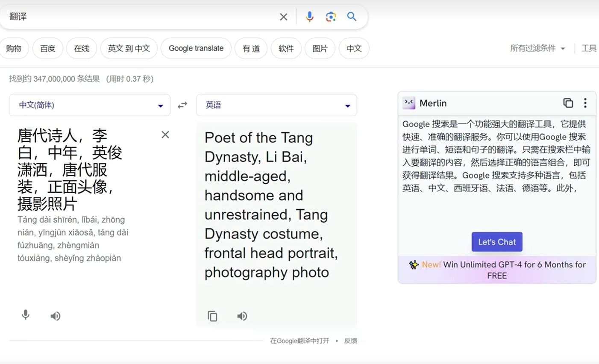Click the microphone in the translation source panel
Viewport: 599px width, 364px height.
click(x=25, y=316)
